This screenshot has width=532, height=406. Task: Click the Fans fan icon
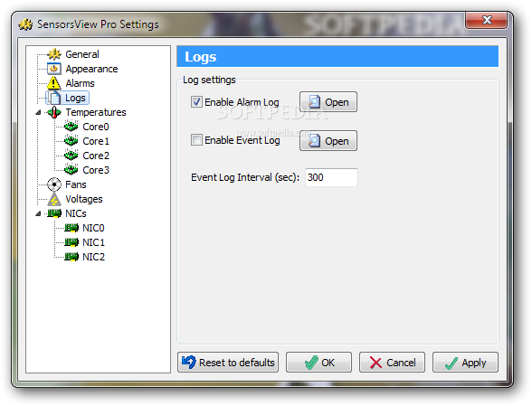54,184
